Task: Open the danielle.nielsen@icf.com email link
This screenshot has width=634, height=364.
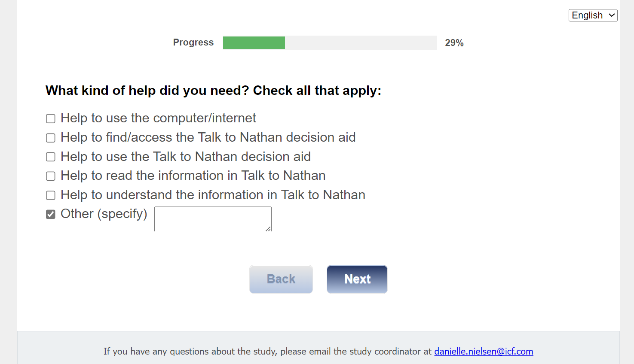Action: point(484,352)
